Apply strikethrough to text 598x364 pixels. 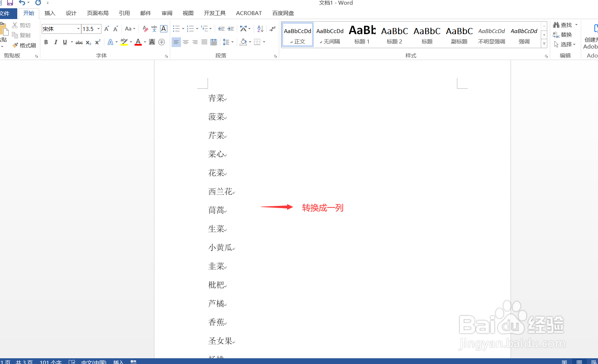click(x=78, y=42)
